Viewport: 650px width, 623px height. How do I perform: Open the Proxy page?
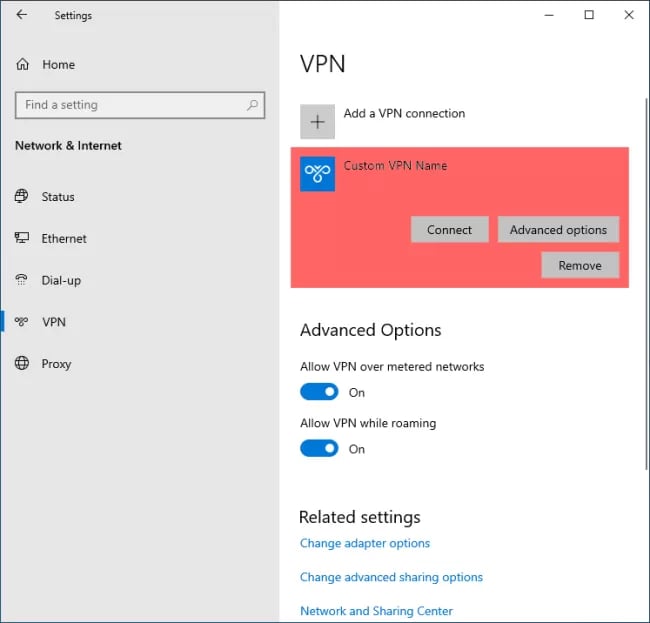tap(56, 364)
